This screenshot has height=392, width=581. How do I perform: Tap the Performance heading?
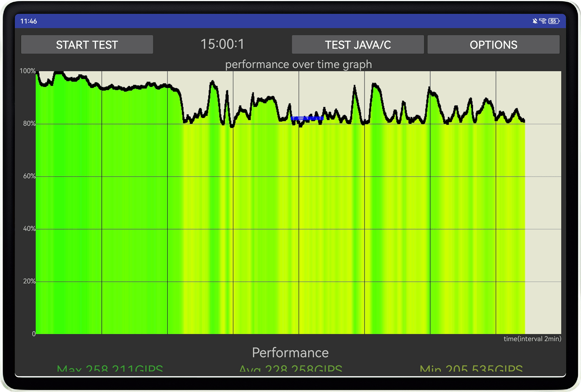coord(290,353)
